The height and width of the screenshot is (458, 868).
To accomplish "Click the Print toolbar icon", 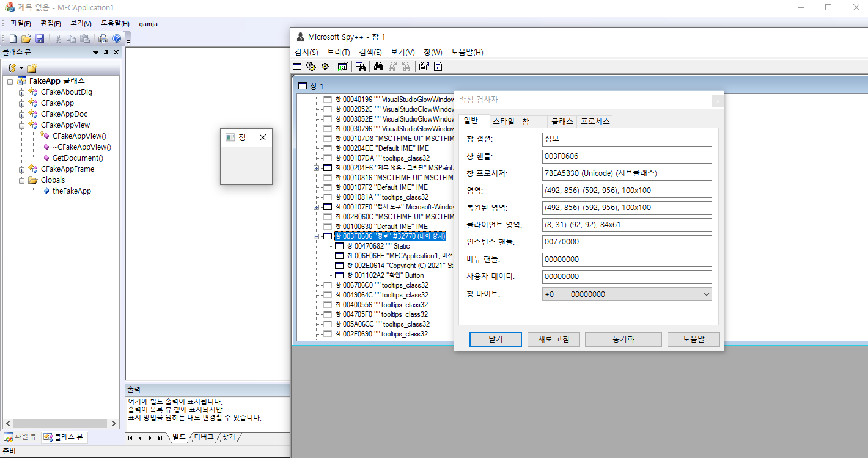I will 103,38.
